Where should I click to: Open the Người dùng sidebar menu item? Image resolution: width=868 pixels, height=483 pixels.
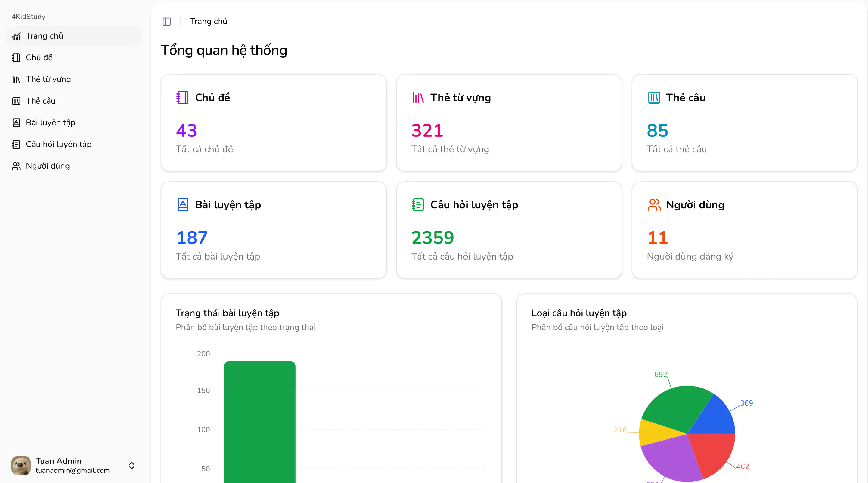click(48, 166)
